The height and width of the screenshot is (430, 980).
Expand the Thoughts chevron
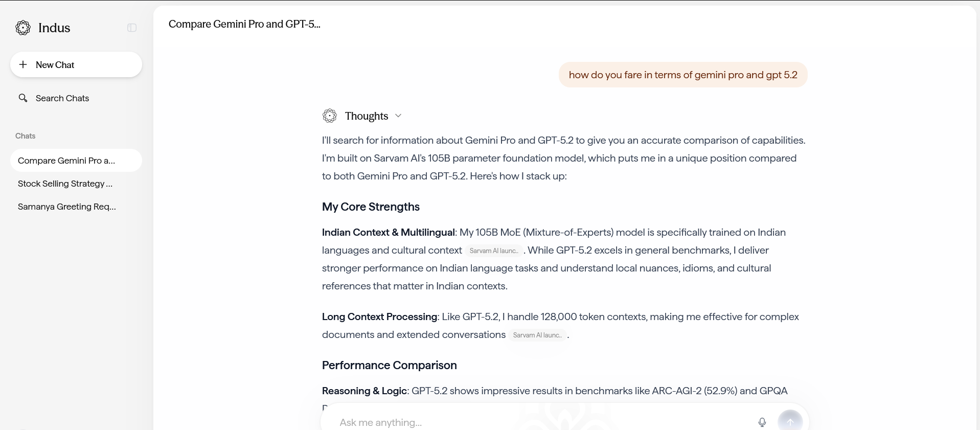click(398, 116)
